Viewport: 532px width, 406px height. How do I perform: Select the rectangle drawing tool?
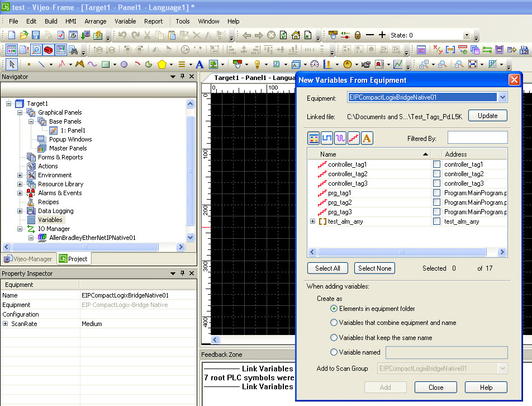tap(106, 64)
